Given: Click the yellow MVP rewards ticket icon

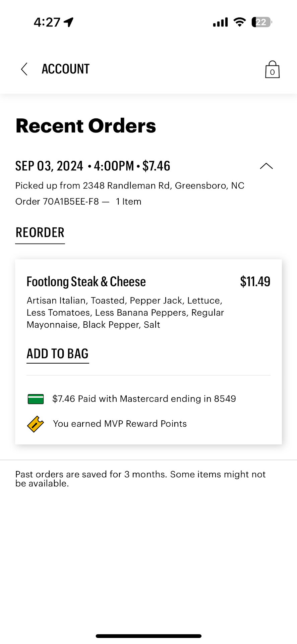Looking at the screenshot, I should (x=36, y=424).
